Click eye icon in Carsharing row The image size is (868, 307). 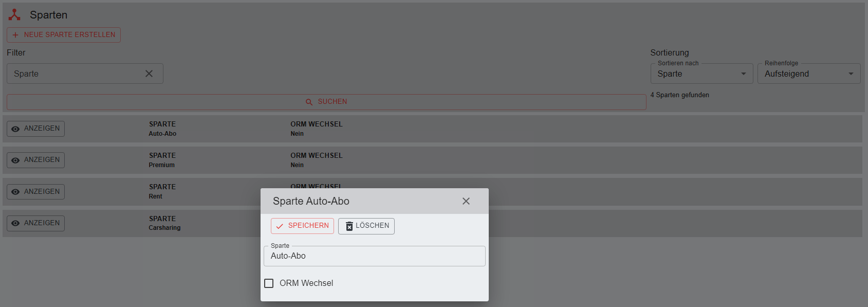(x=15, y=223)
